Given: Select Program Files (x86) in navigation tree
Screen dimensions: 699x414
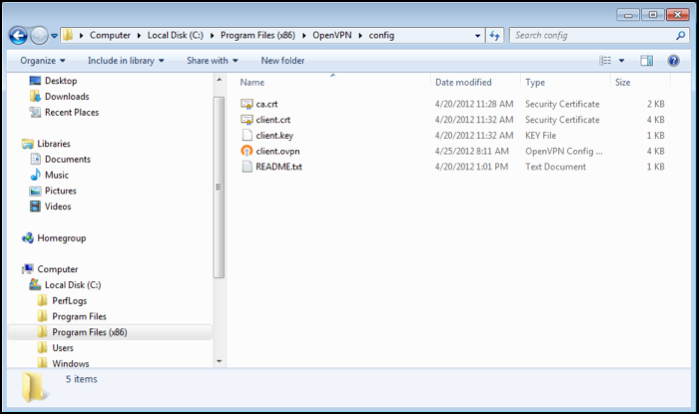Looking at the screenshot, I should click(89, 332).
